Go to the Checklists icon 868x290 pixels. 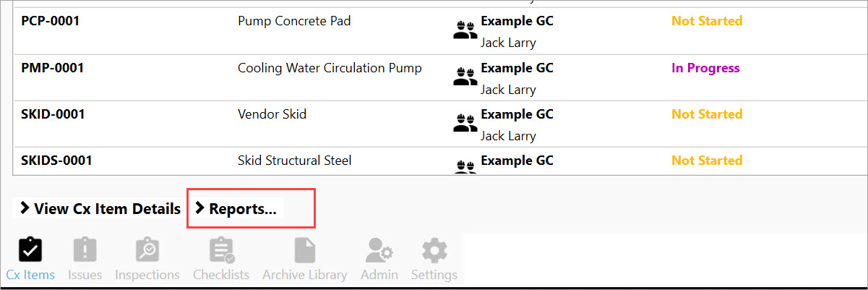pyautogui.click(x=221, y=251)
